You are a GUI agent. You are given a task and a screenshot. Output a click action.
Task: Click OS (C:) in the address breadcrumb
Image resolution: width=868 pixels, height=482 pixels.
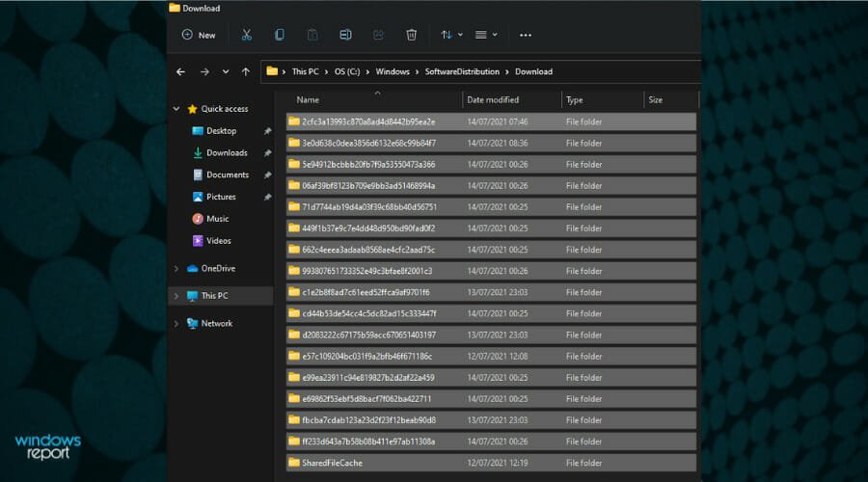coord(347,72)
